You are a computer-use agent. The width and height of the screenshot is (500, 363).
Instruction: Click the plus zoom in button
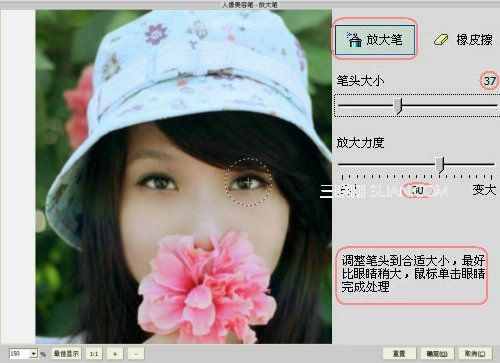pyautogui.click(x=115, y=354)
